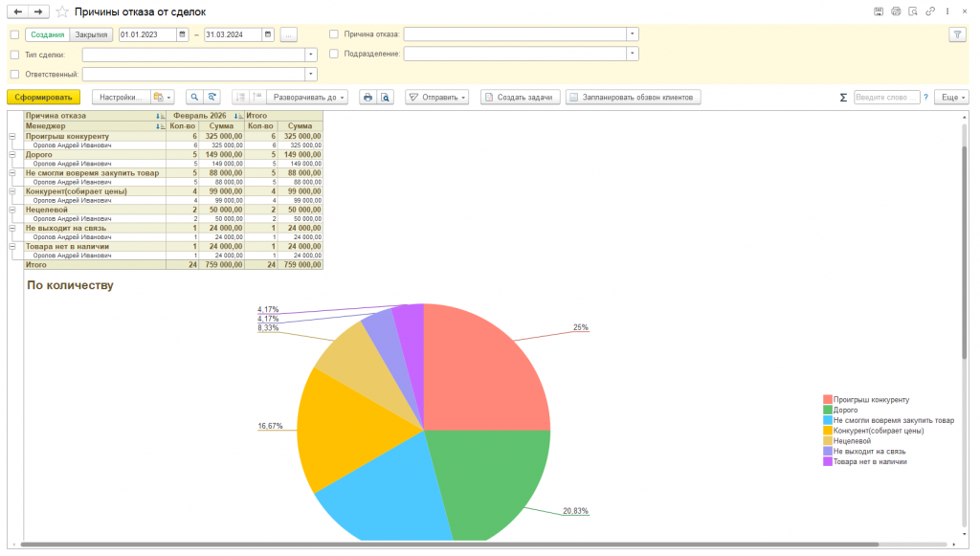Open print preview icon next to print
Screen dimensions: 980x556
tap(385, 98)
